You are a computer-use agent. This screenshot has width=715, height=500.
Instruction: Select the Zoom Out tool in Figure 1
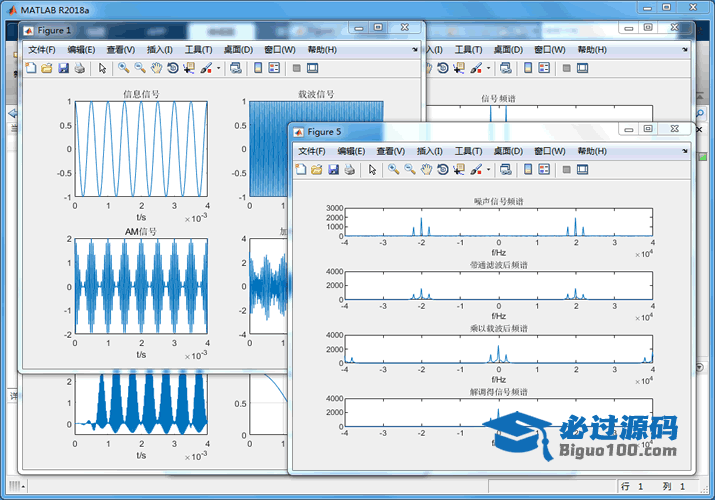click(140, 68)
